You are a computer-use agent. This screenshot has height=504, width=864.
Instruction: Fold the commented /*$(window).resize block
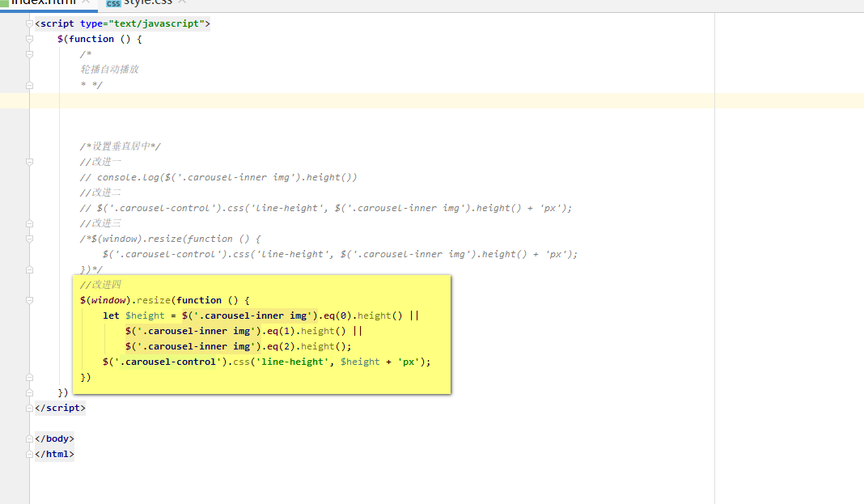tap(29, 239)
